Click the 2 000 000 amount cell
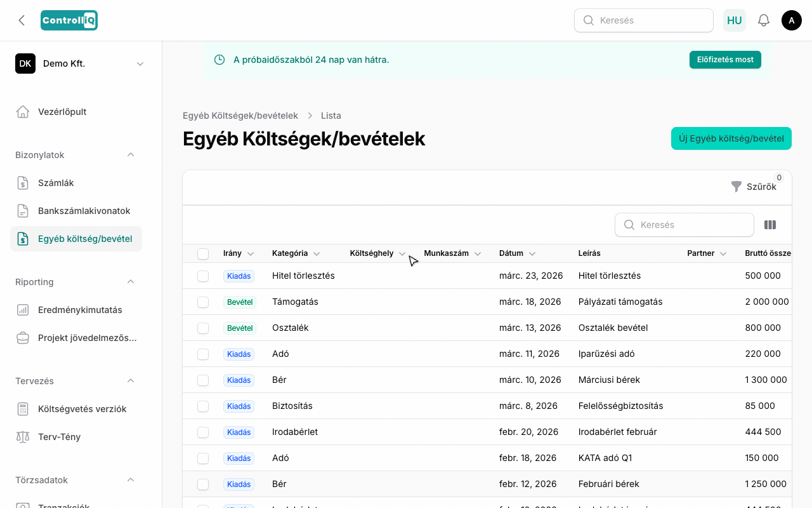Image resolution: width=812 pixels, height=508 pixels. tap(767, 302)
